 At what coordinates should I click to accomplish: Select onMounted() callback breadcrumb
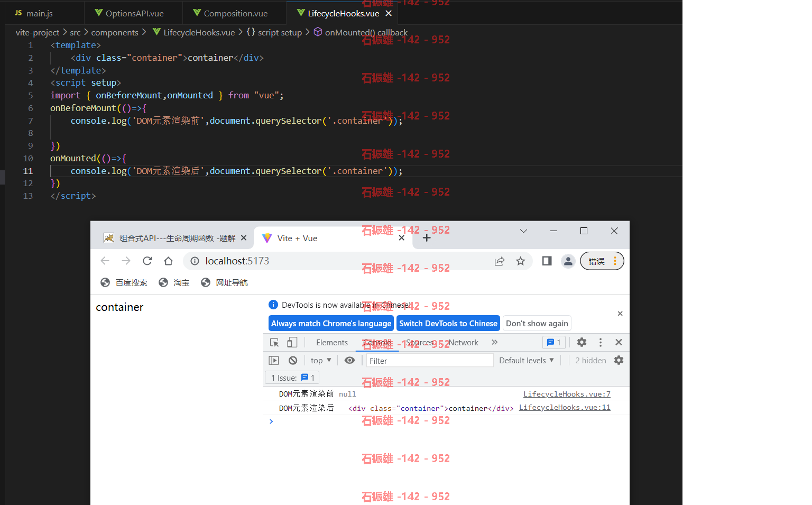coord(366,32)
